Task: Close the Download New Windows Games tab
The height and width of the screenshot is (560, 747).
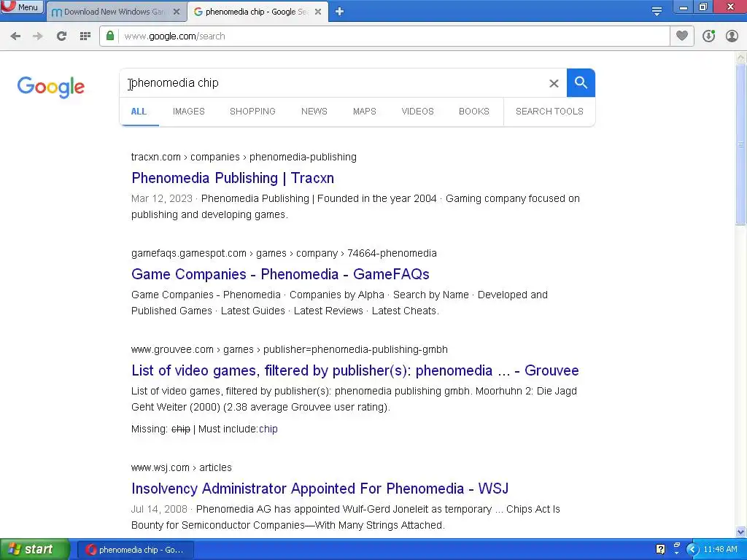Action: click(x=177, y=12)
